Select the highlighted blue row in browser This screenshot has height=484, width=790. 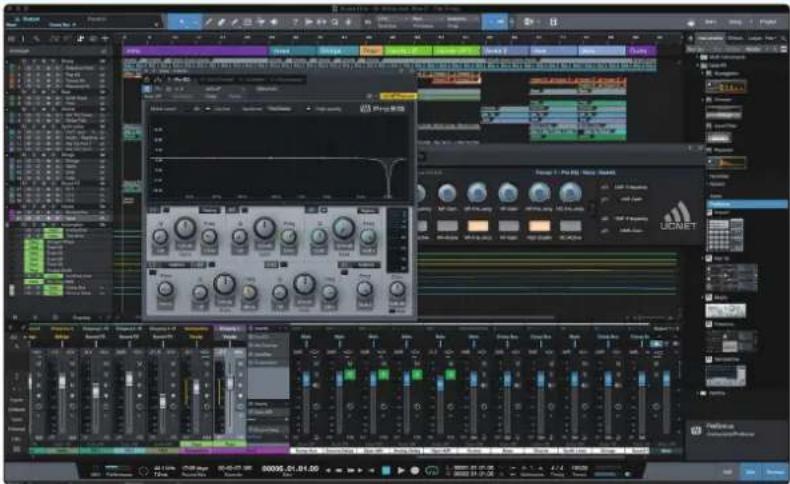point(747,204)
